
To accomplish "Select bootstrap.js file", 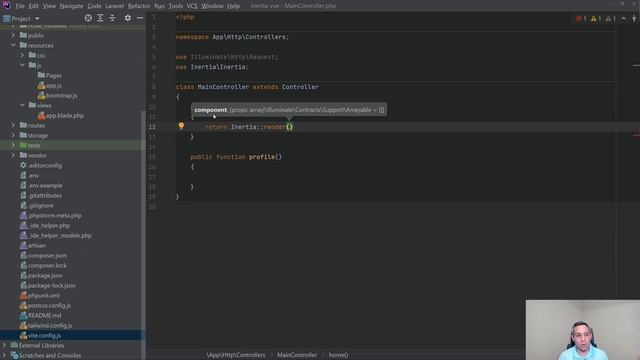I will pyautogui.click(x=61, y=96).
